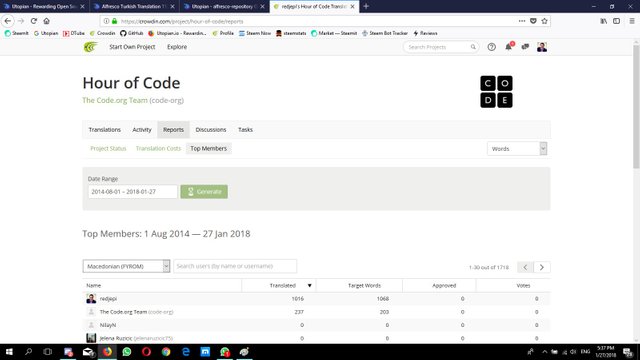
Task: Bookmark this page with the star icon
Action: (544, 21)
